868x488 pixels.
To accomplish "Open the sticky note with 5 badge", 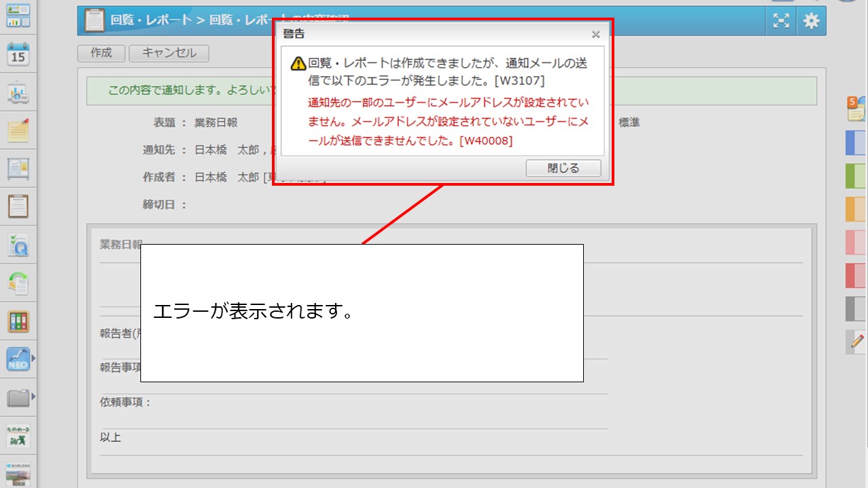I will coord(856,107).
